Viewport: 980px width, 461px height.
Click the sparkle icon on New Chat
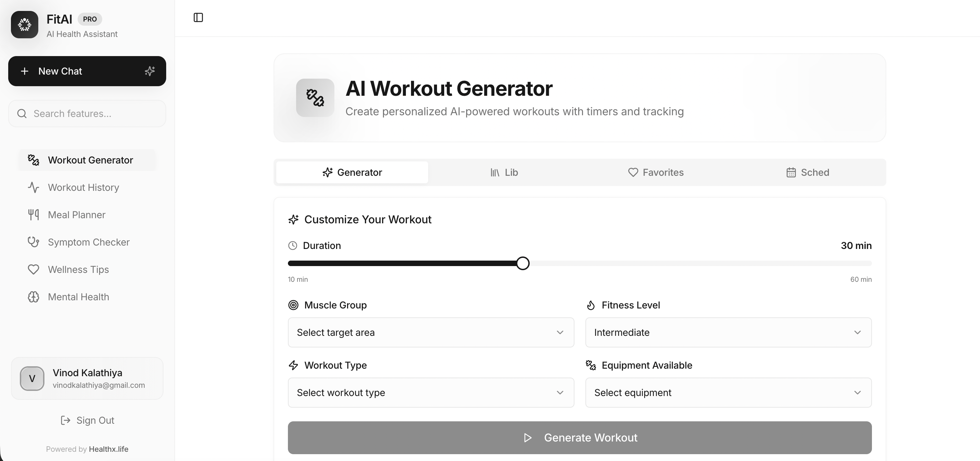click(149, 71)
